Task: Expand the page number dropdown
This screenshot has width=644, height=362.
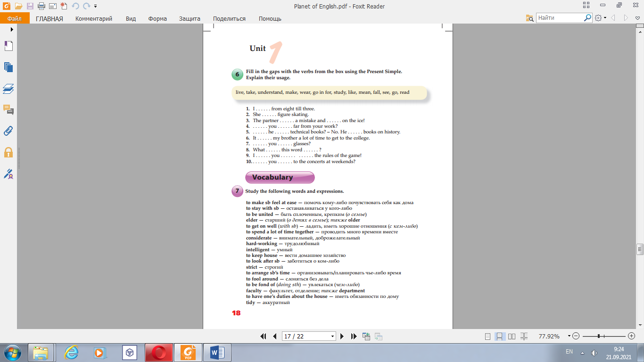Action: click(333, 337)
